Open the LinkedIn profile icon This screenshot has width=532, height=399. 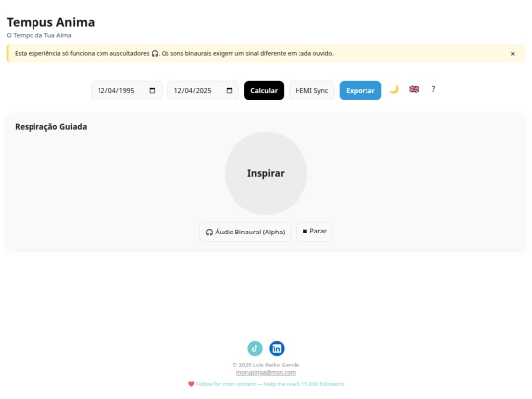(x=277, y=348)
